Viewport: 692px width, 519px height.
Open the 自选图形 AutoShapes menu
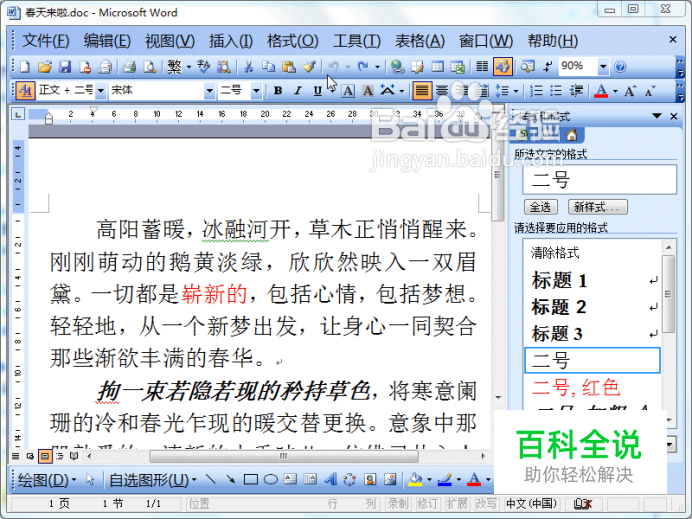click(x=152, y=480)
